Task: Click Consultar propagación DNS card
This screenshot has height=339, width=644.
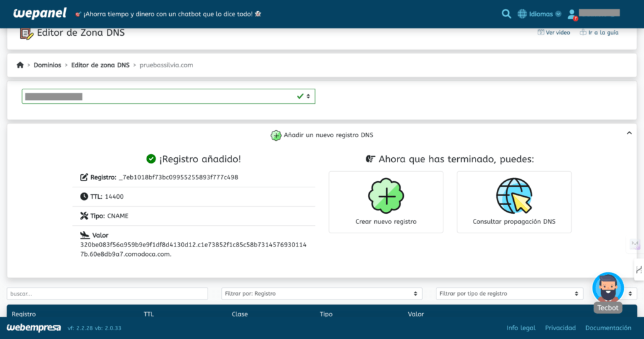Action: point(514,202)
